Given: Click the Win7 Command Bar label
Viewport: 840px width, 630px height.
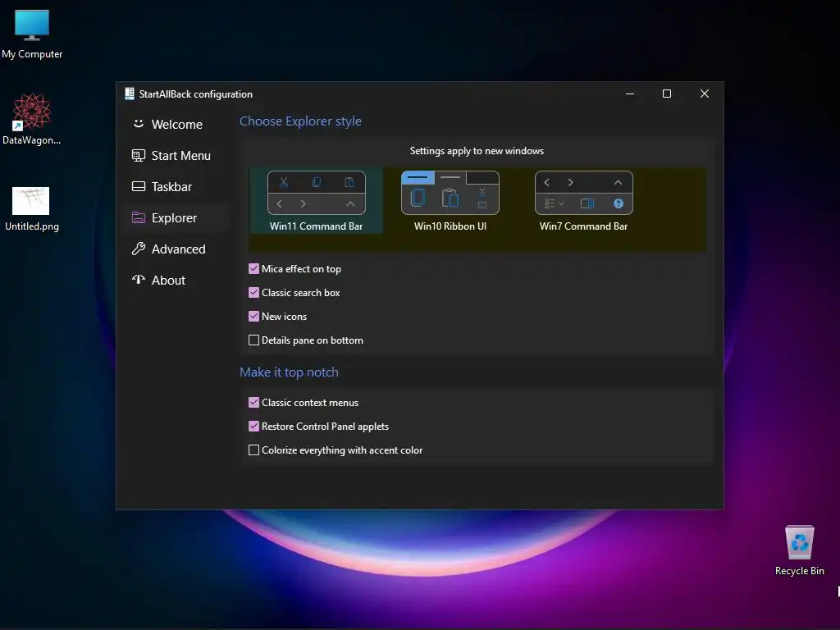Looking at the screenshot, I should (583, 226).
